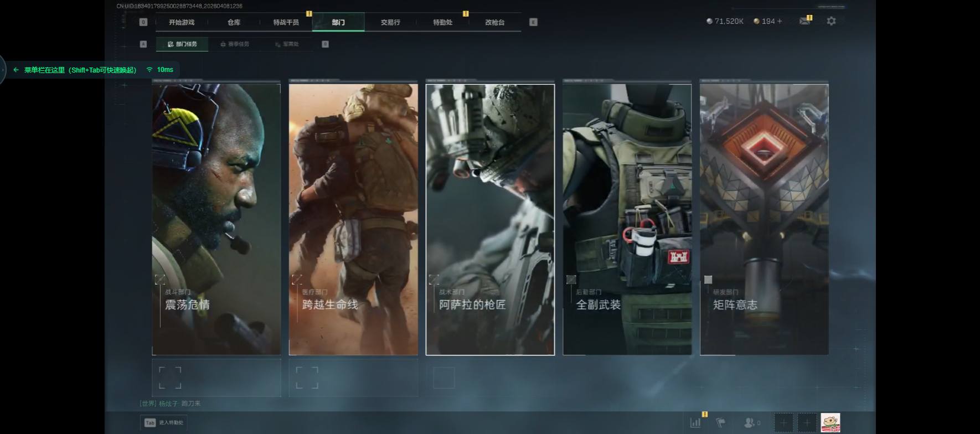
Task: Open the 震荡危情 mission card
Action: [x=216, y=219]
